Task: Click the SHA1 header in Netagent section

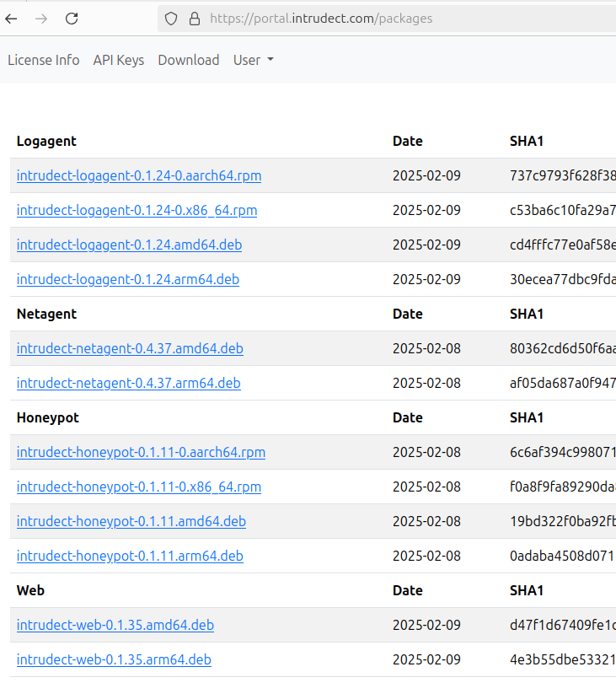Action: click(x=527, y=314)
